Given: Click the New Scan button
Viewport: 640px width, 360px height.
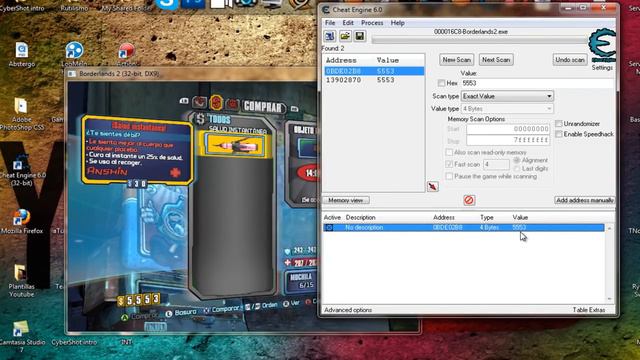Looking at the screenshot, I should [457, 60].
